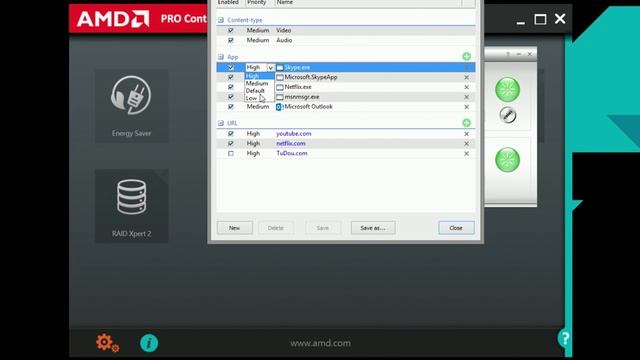Click Medium priority of Microsoft Outlook row

tap(258, 107)
